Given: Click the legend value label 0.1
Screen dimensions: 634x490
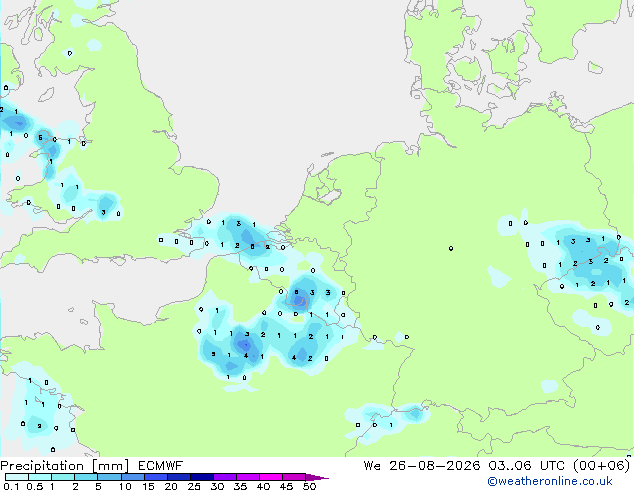Looking at the screenshot, I should pos(11,486).
